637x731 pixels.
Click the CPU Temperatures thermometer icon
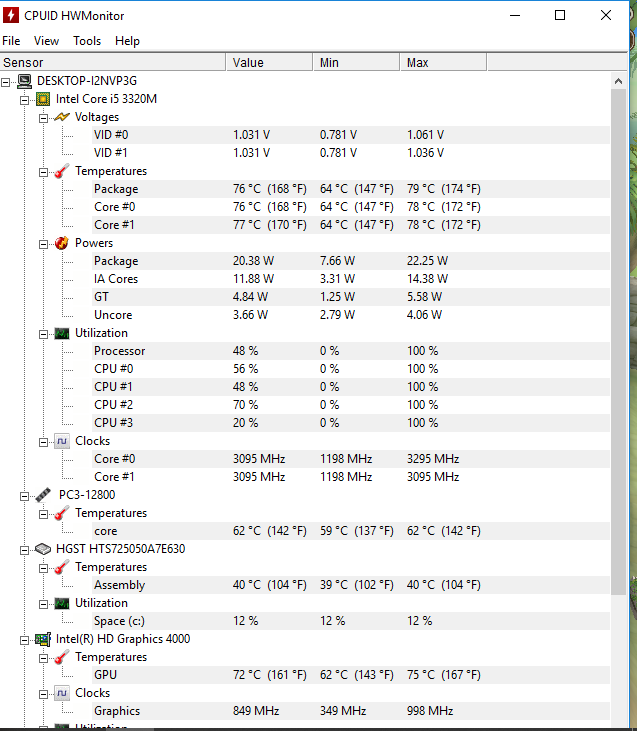[x=62, y=171]
